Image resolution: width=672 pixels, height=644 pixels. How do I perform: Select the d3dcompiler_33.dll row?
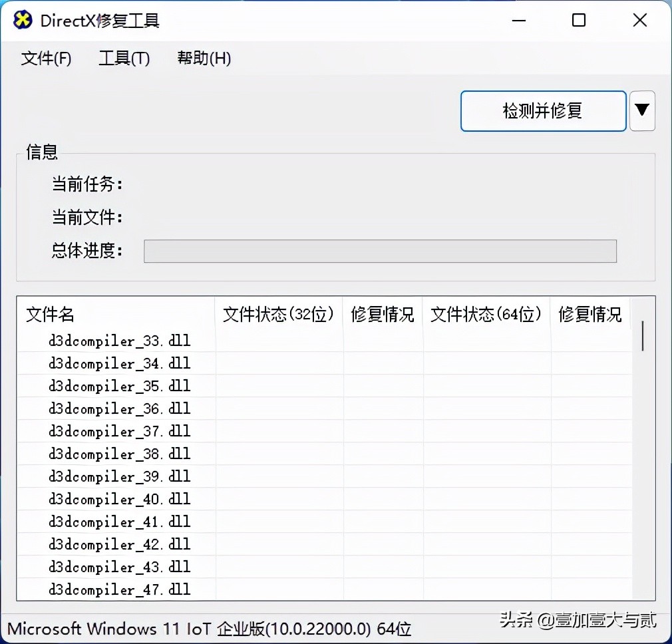point(120,341)
